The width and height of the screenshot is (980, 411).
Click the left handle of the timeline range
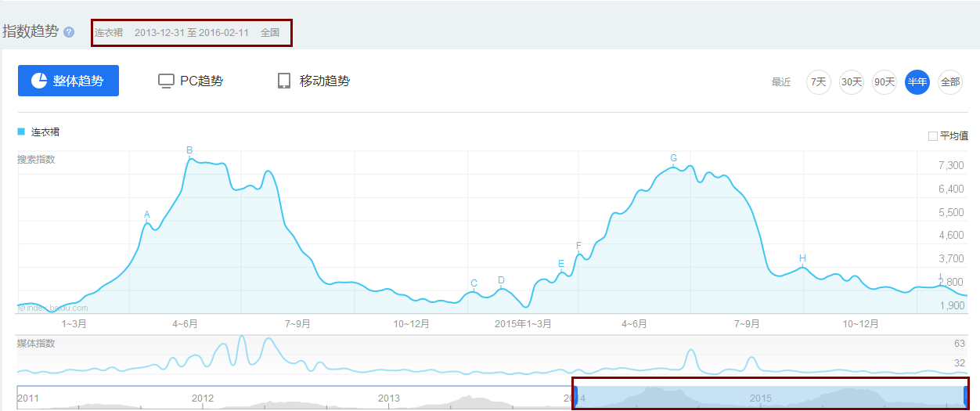[575, 395]
